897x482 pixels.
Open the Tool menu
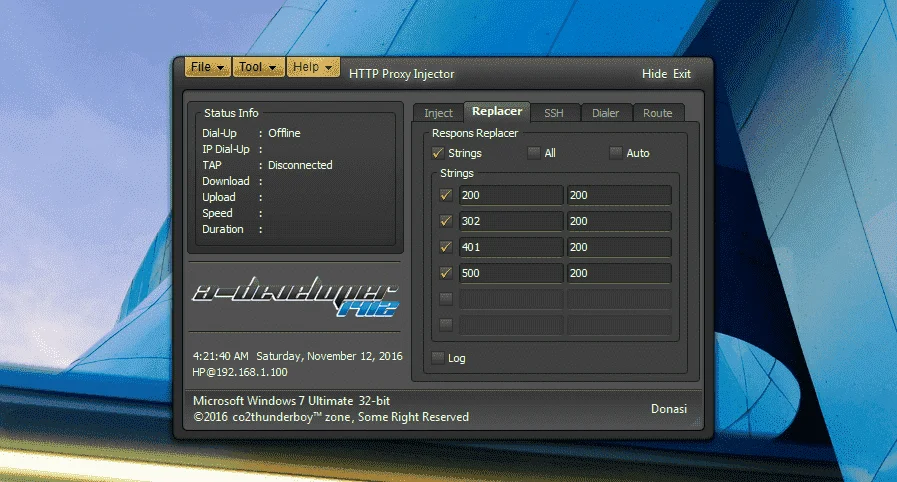pyautogui.click(x=257, y=67)
